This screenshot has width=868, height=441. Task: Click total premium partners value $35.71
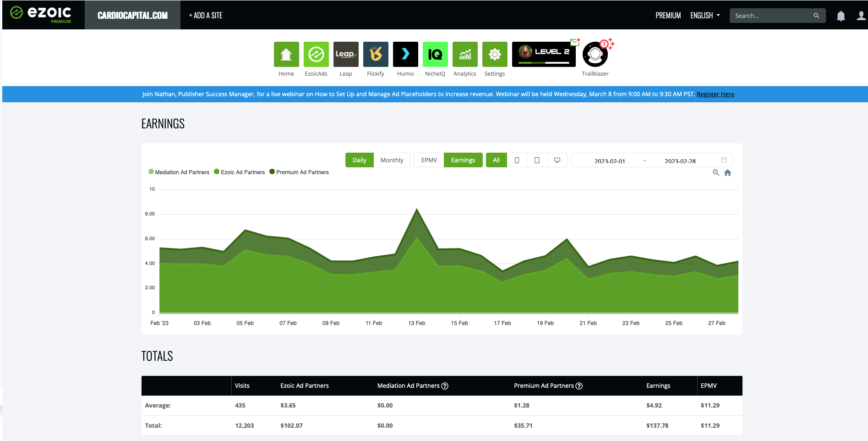pyautogui.click(x=523, y=426)
